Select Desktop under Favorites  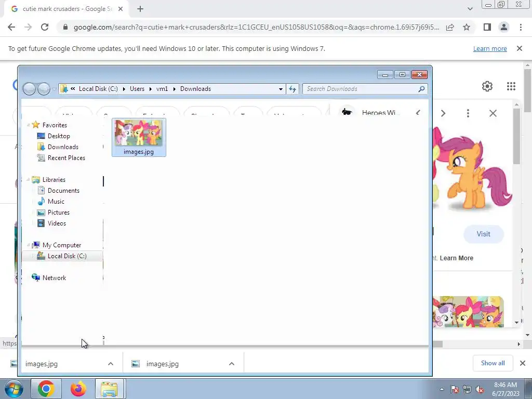pos(59,136)
